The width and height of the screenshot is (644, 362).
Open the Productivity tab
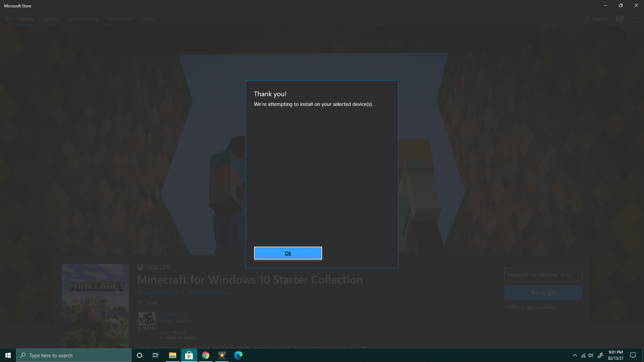(x=120, y=19)
